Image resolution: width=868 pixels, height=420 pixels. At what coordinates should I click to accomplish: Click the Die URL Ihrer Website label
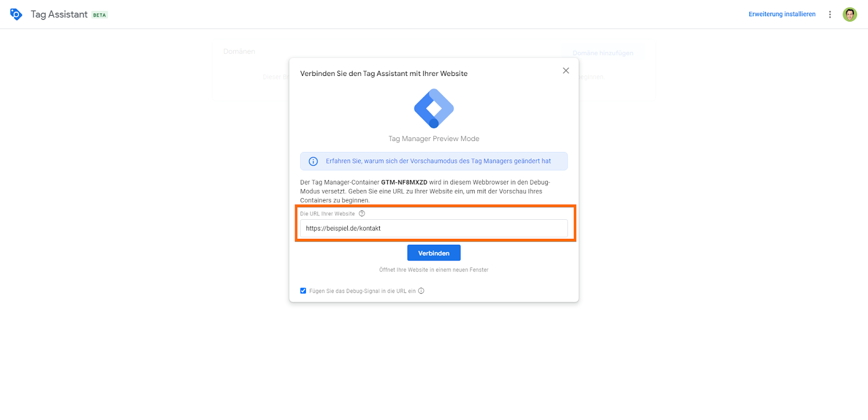(328, 214)
